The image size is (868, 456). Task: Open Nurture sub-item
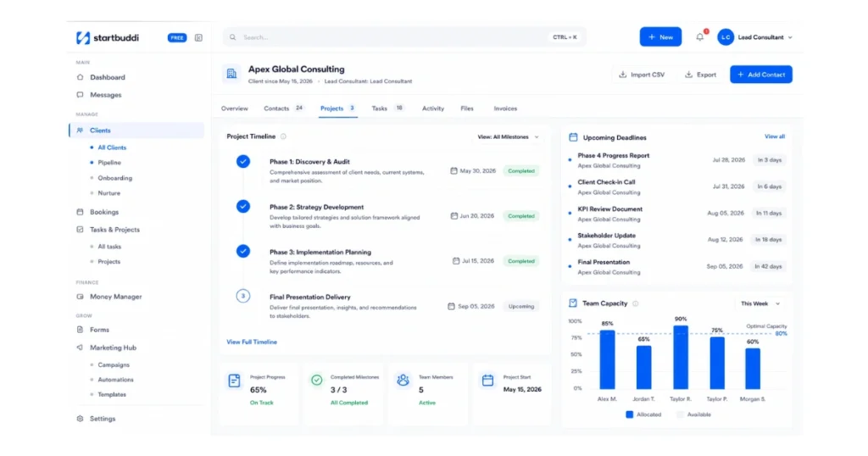109,193
